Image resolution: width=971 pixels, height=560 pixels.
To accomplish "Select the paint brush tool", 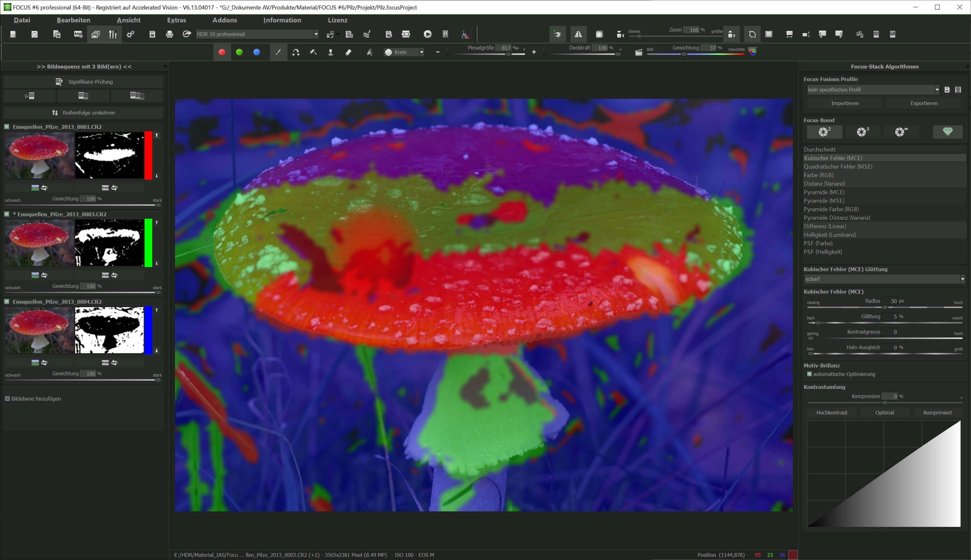I will click(278, 52).
